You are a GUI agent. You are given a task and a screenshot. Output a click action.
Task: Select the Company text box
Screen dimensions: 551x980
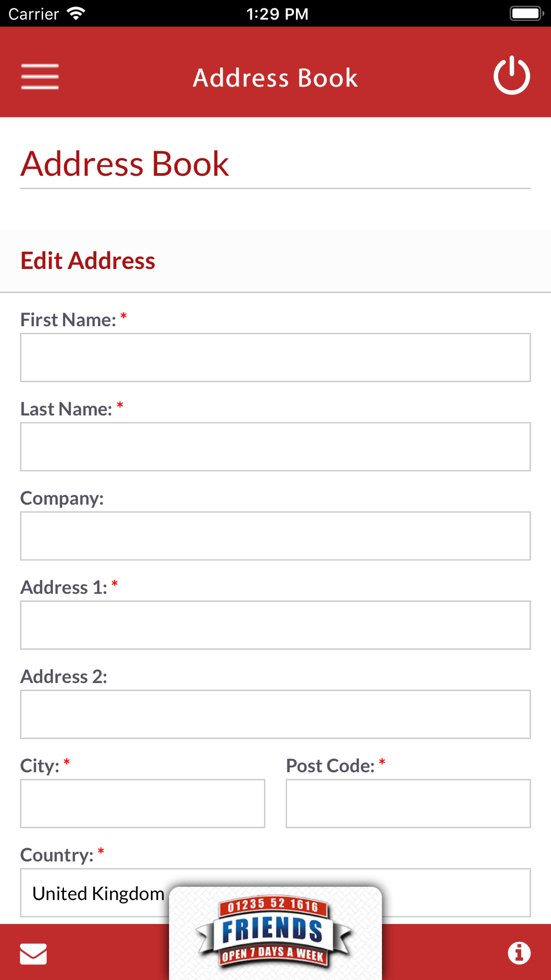[275, 536]
